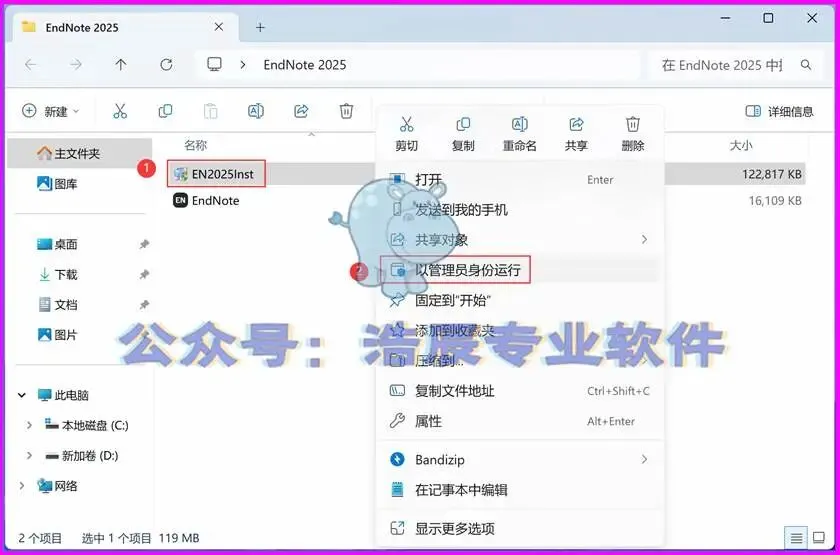
Task: Unpin 文档 with its pin icon
Action: [144, 305]
